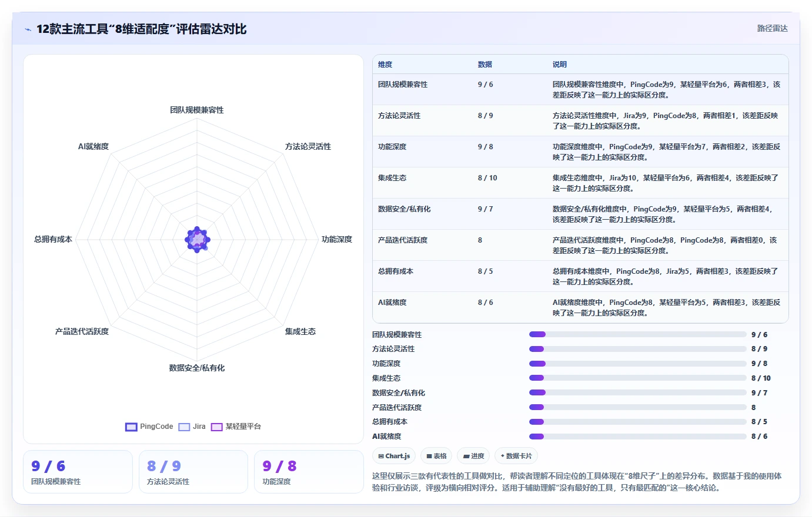812x517 pixels.
Task: Click the 8 / 10 value beside the progress bar
Action: 761,378
